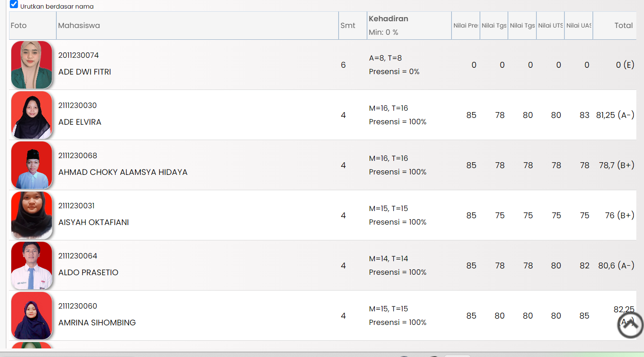View Aisyah Oktafiani's photo
Screen dimensions: 644x357
(32, 216)
